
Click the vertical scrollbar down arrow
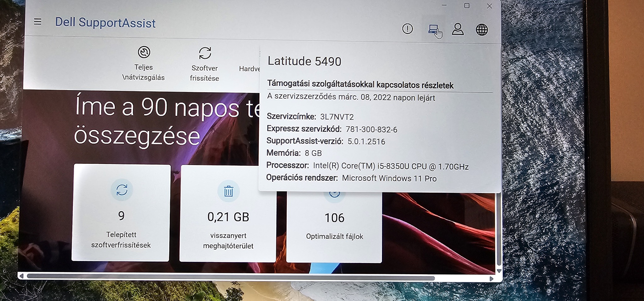coord(499,270)
